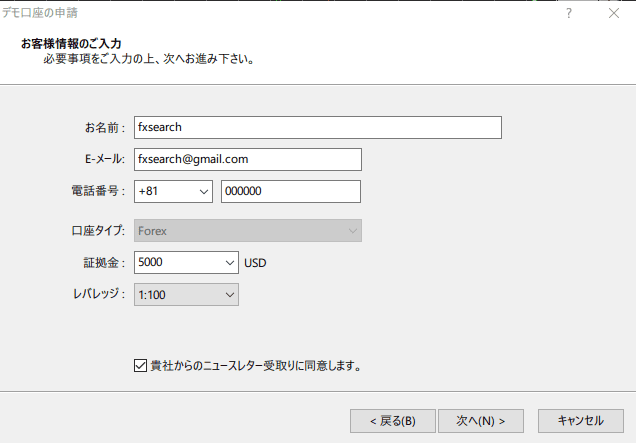Click the name field containing fxsearch
The image size is (636, 443).
coord(318,127)
